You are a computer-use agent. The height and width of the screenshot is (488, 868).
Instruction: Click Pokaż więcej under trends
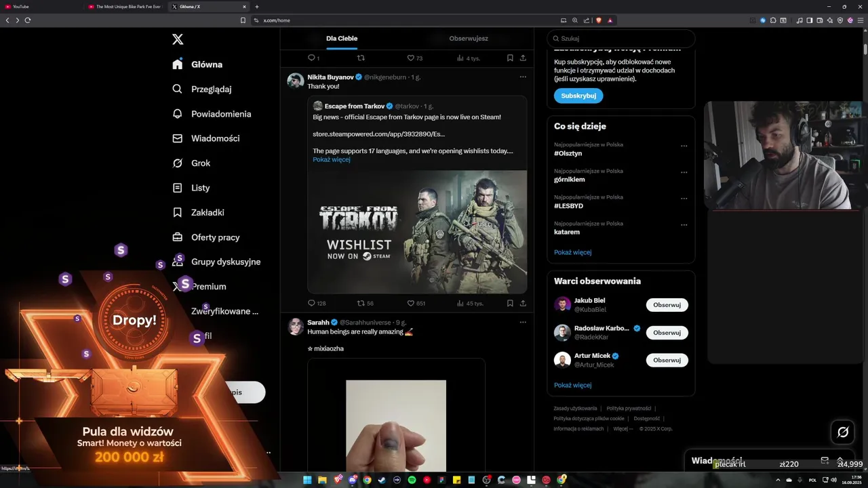coord(572,252)
